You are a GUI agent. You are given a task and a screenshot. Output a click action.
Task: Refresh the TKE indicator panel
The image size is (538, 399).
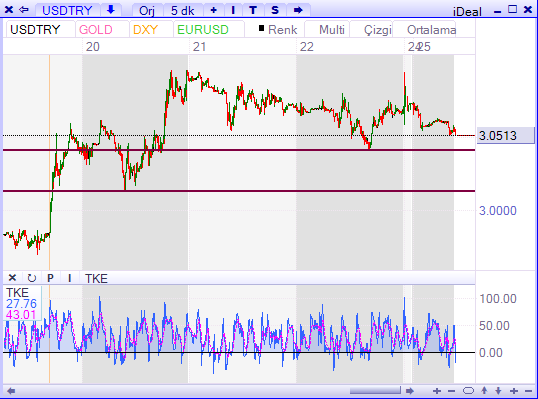tap(32, 278)
